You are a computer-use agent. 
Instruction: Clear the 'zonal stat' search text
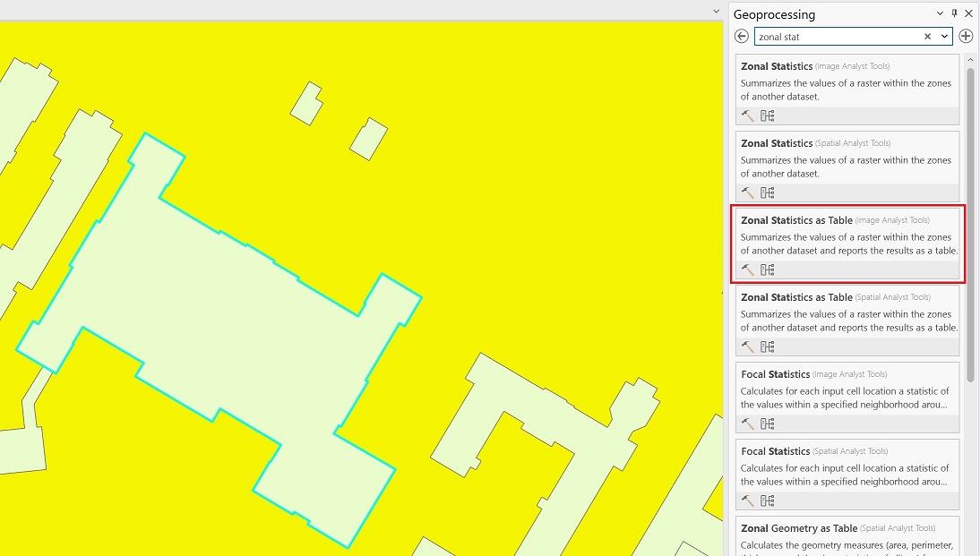tap(928, 37)
